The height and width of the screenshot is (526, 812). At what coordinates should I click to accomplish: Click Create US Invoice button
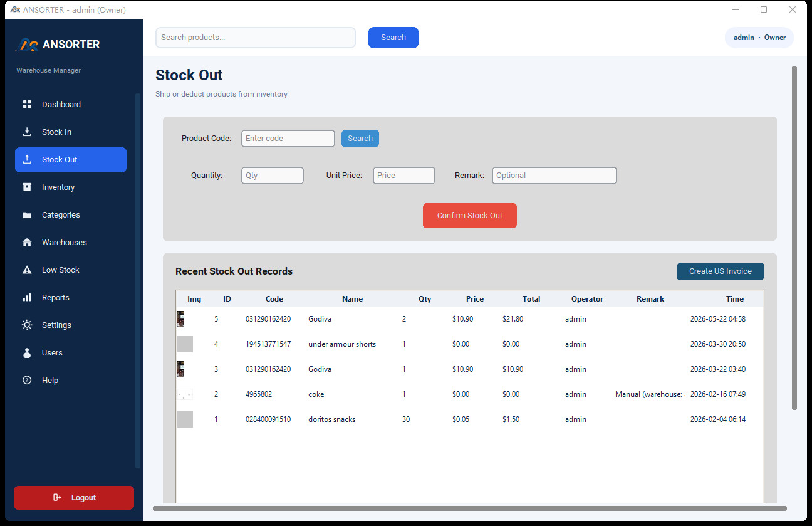click(x=721, y=271)
